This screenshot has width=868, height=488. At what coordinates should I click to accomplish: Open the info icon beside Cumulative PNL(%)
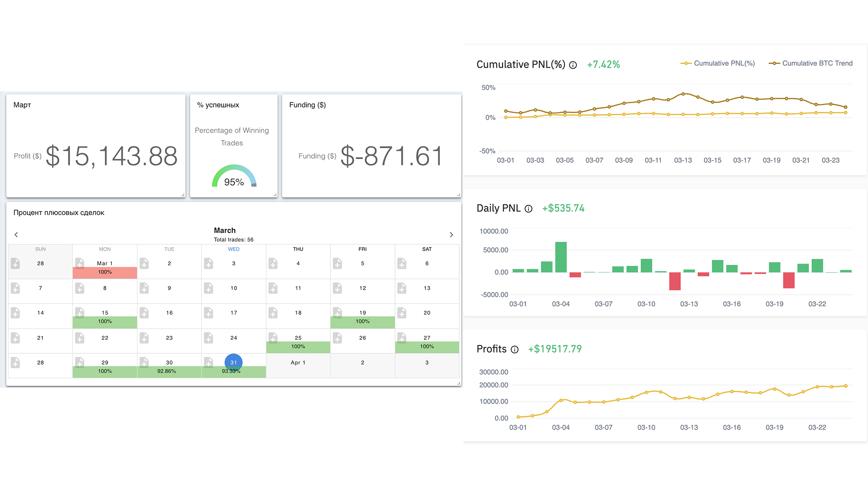(x=573, y=65)
